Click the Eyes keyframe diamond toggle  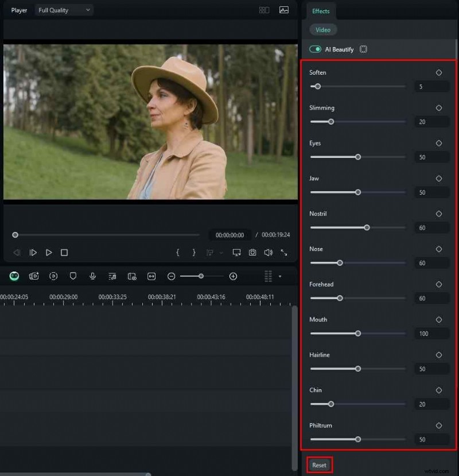pyautogui.click(x=439, y=143)
